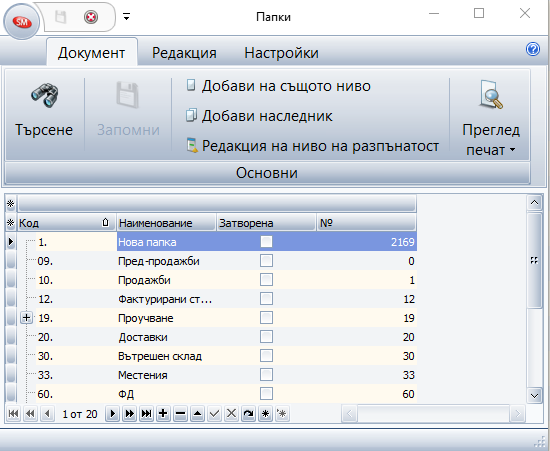Click Добави наследник button
550x451 pixels.
click(259, 116)
